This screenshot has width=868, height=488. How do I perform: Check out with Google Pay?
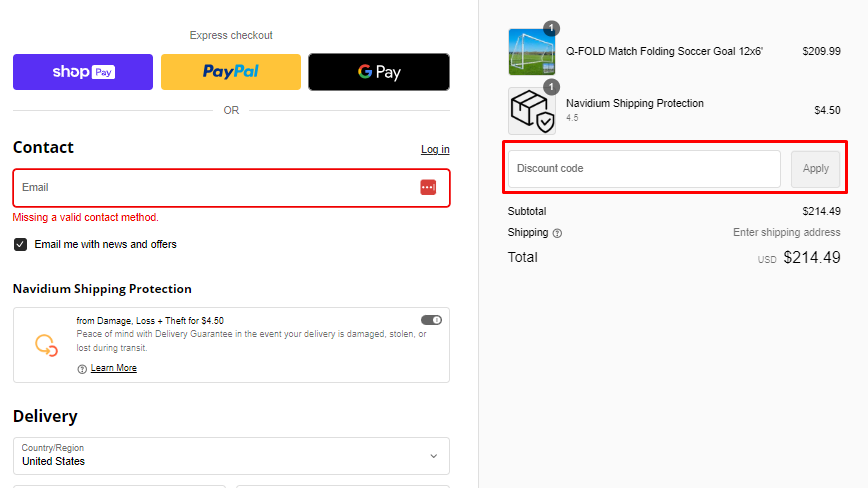[379, 72]
